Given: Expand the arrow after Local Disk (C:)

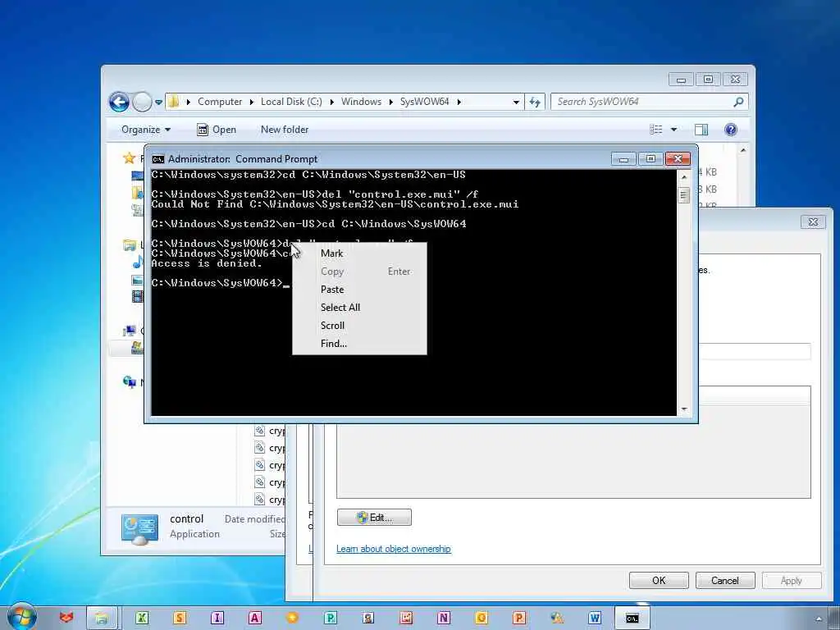Looking at the screenshot, I should click(331, 102).
